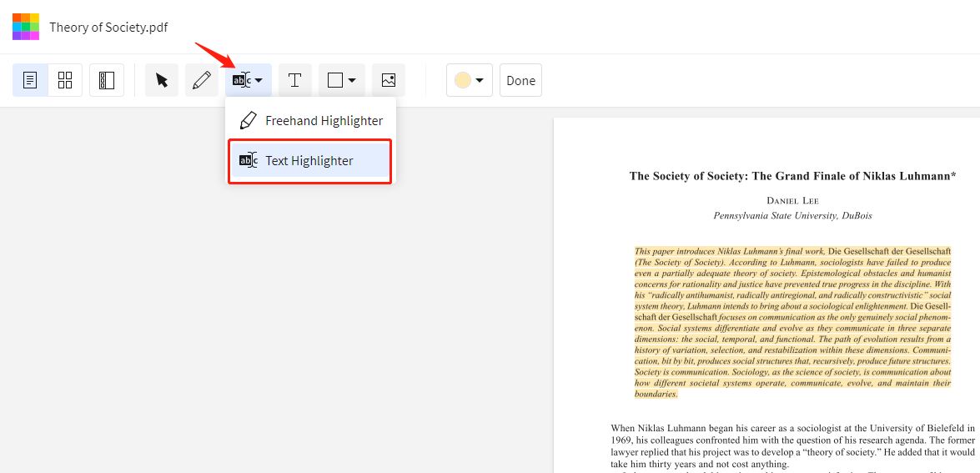
Task: Switch to thumbnail grid view
Action: [65, 80]
